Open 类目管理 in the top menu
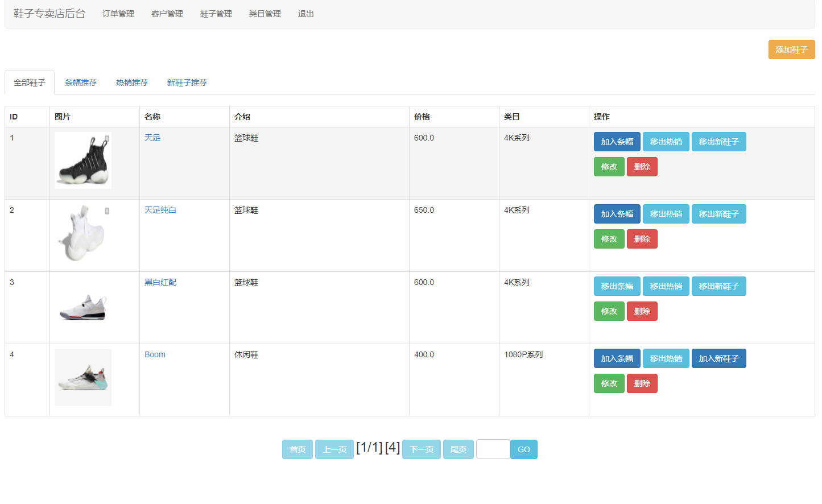The image size is (822, 504). [265, 14]
